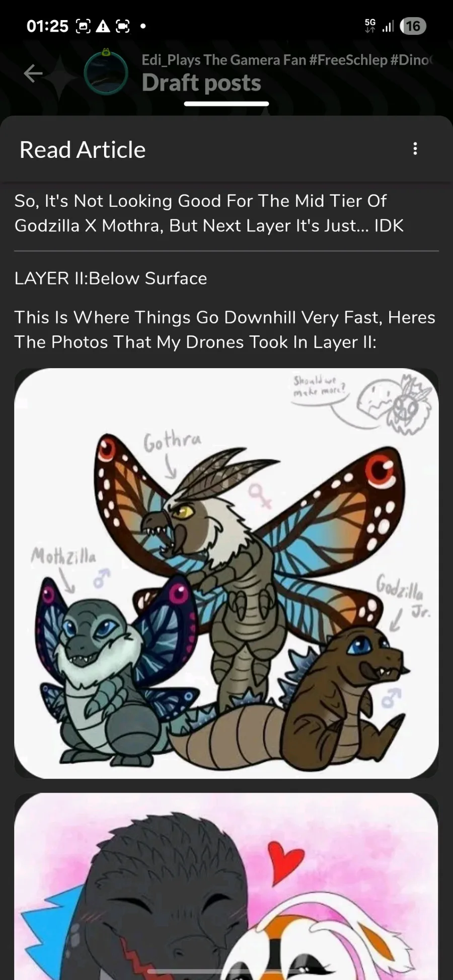
Task: Select the Draft posts tab
Action: tap(201, 82)
